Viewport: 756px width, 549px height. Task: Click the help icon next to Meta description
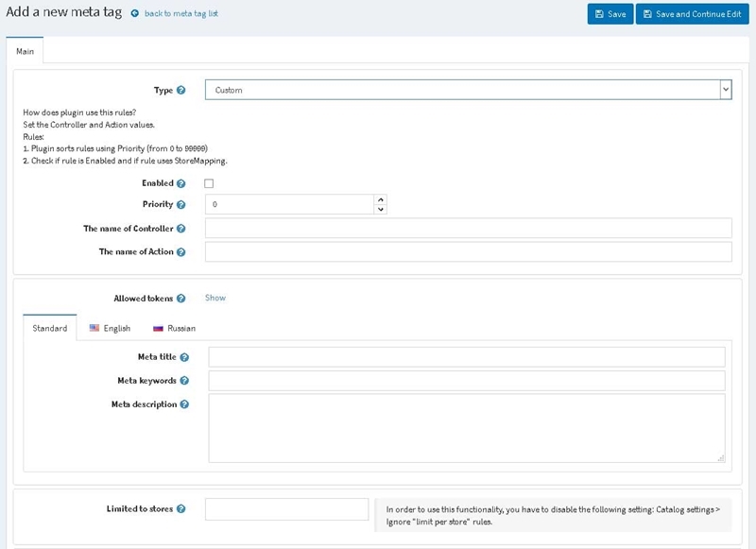184,404
